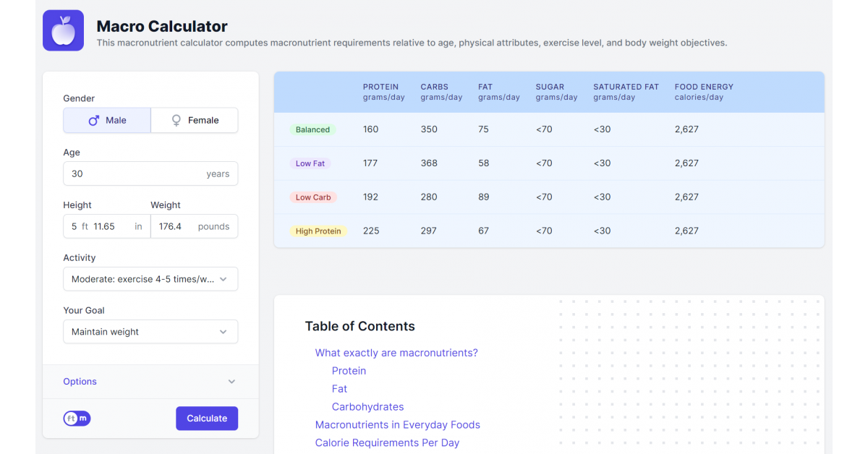Select the Female gender option
868x454 pixels.
click(x=194, y=121)
